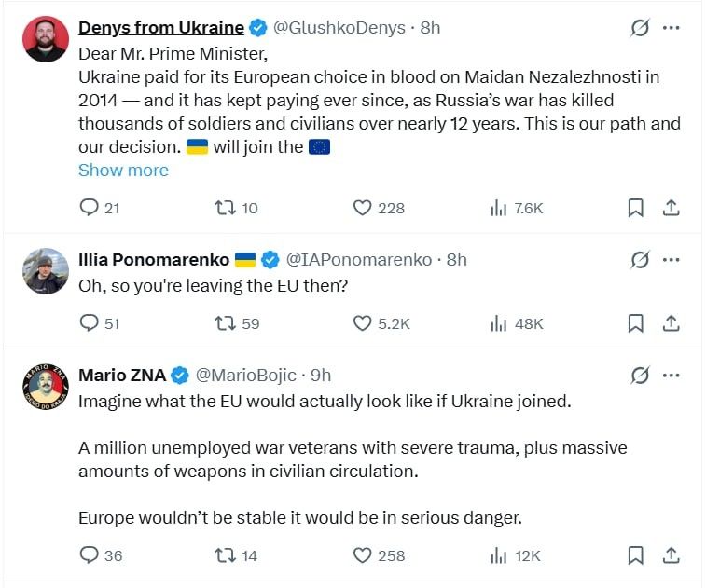This screenshot has height=588, width=706.
Task: Open Denys from Ukraine profile name link
Action: click(x=161, y=28)
